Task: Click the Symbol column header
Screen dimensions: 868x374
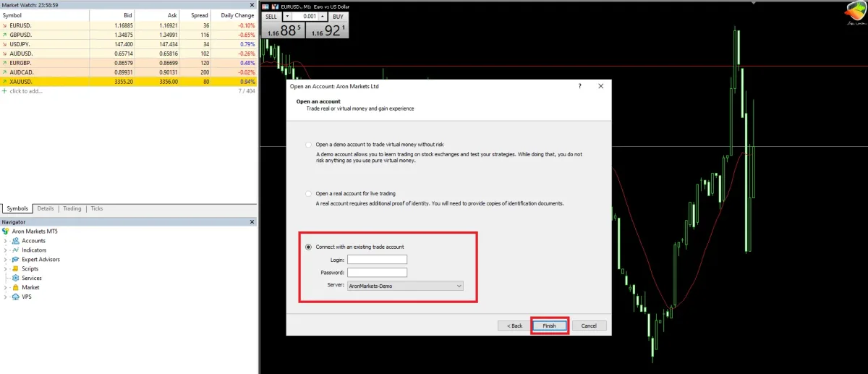Action: pyautogui.click(x=43, y=15)
